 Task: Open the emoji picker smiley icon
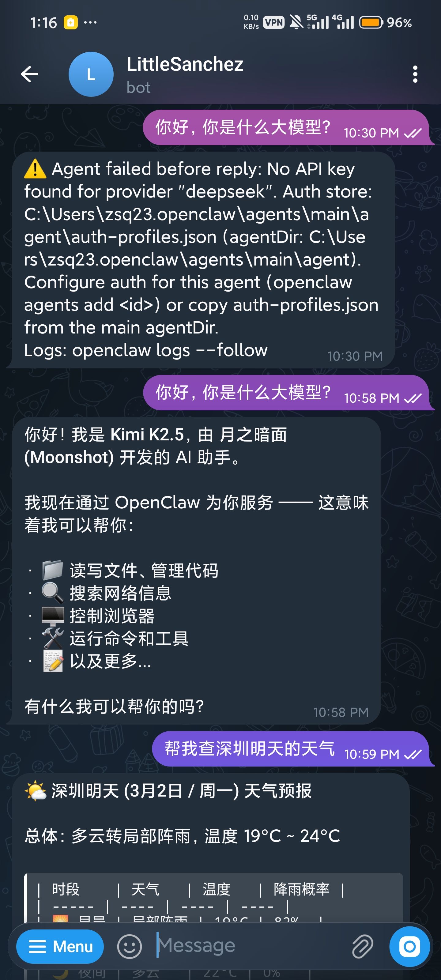tap(129, 946)
